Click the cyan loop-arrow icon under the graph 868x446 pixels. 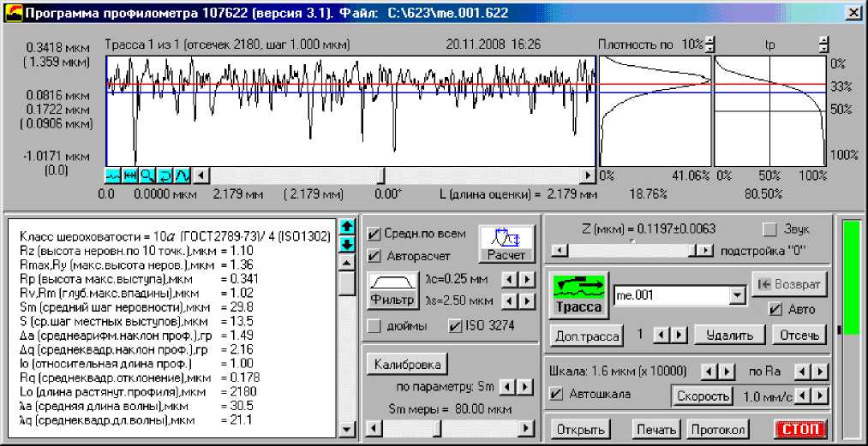click(165, 175)
